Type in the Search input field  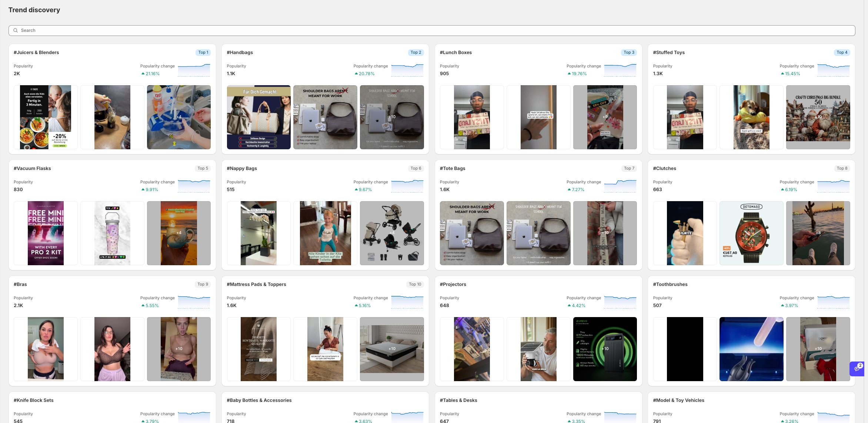(432, 30)
